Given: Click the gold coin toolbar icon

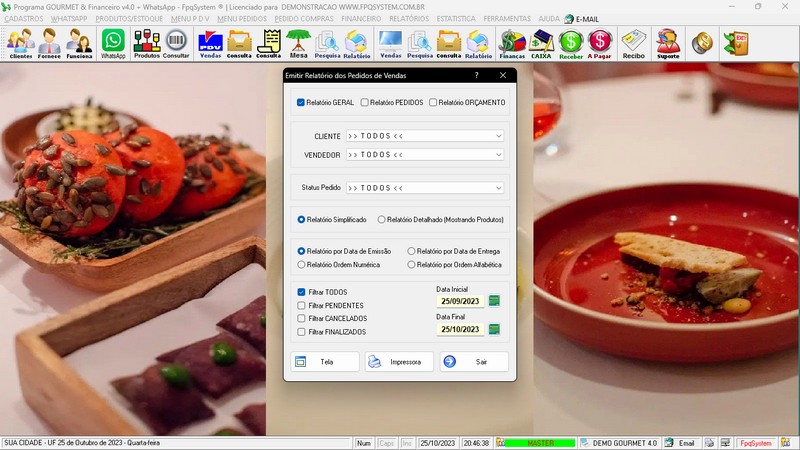Looking at the screenshot, I should [702, 43].
